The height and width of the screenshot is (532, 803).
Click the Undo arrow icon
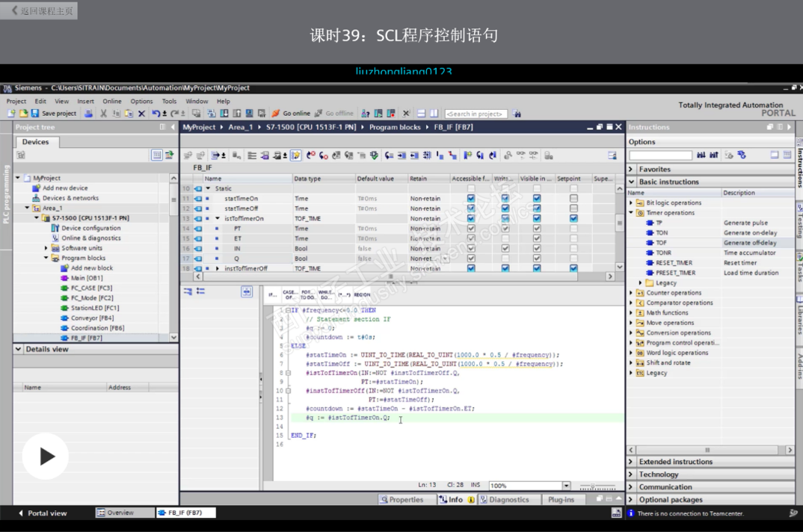[156, 113]
